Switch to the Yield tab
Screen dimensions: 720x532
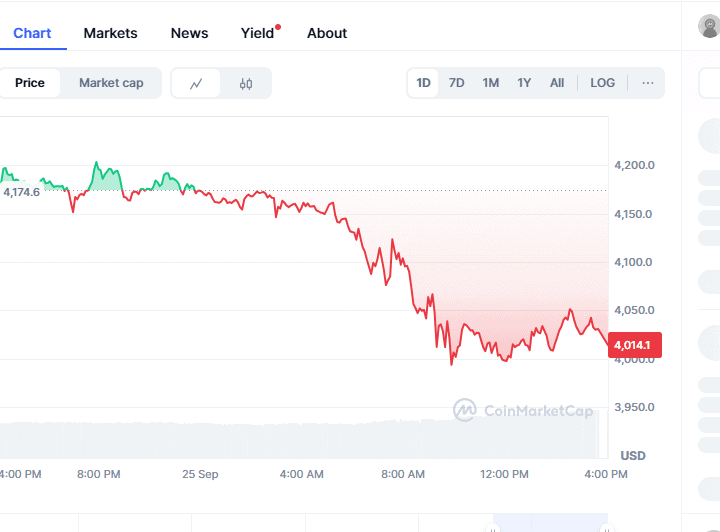click(258, 33)
